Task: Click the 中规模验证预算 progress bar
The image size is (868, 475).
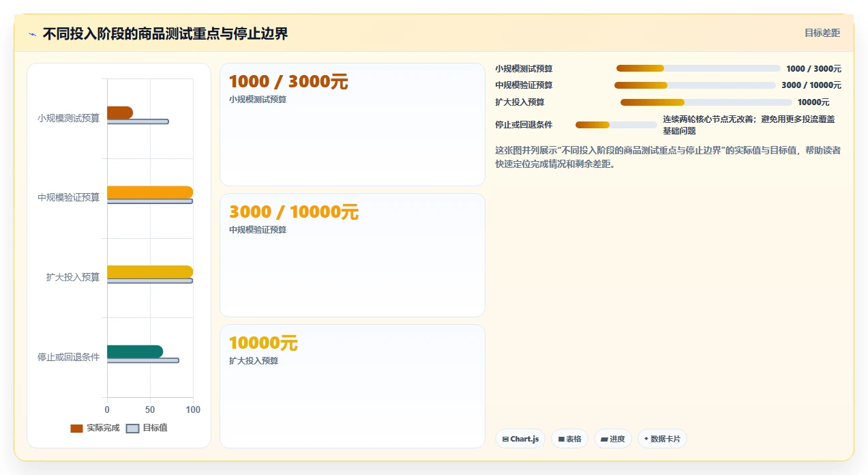Action: [695, 85]
